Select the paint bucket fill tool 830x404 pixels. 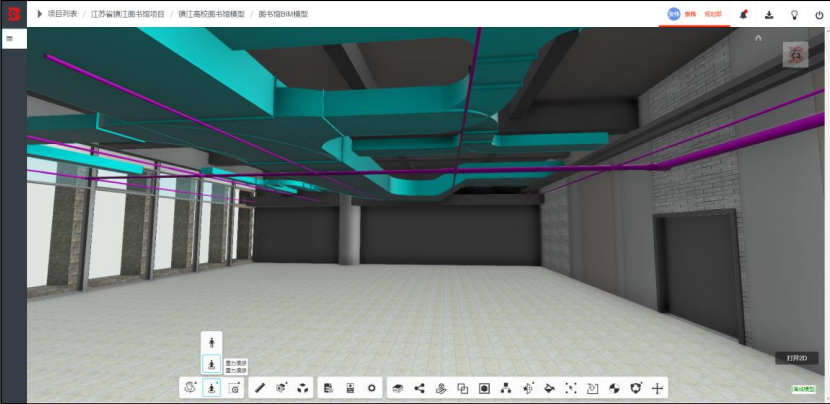coord(549,388)
